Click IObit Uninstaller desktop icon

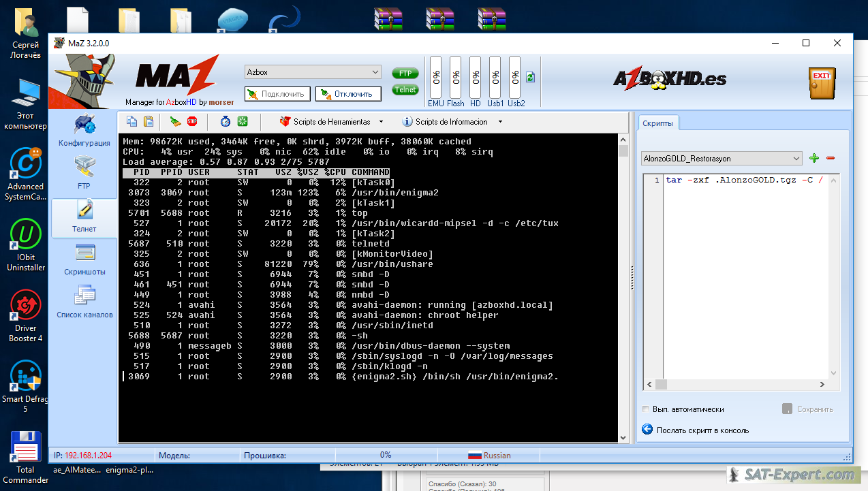pyautogui.click(x=25, y=246)
